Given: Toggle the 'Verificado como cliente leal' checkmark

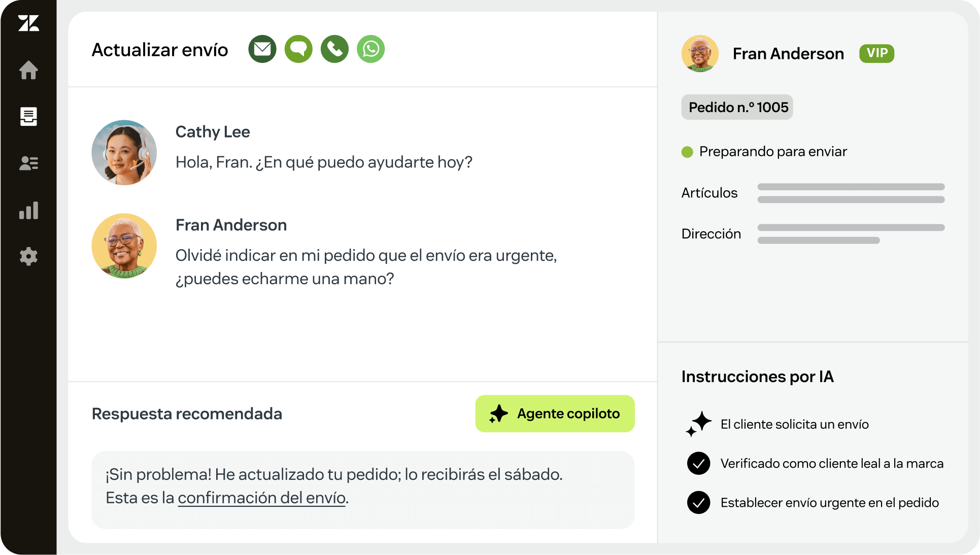Looking at the screenshot, I should (x=698, y=463).
